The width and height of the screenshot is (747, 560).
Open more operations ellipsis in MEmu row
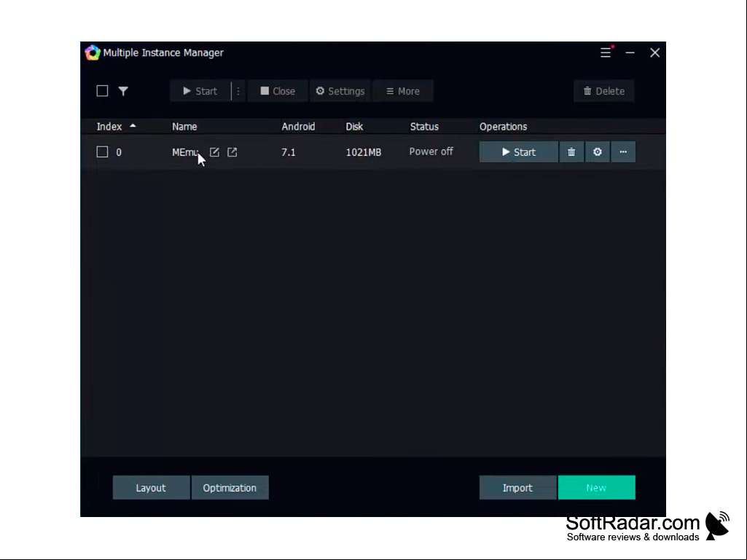click(x=623, y=152)
